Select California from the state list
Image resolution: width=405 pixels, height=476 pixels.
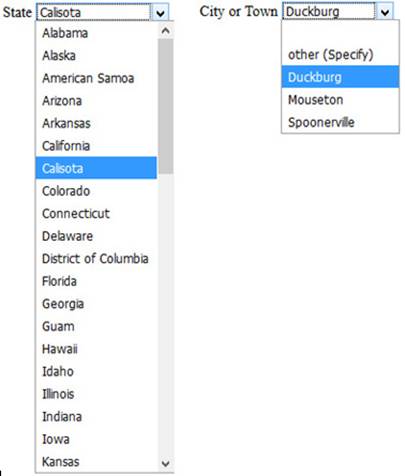96,146
